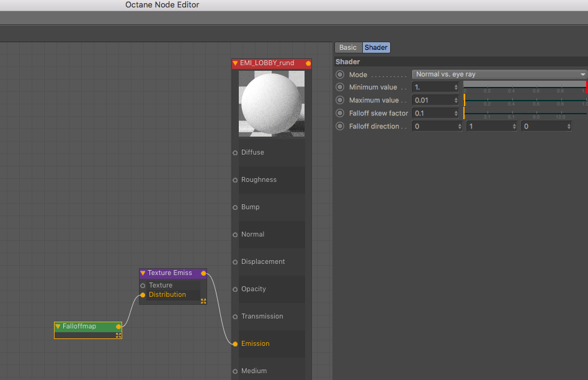Viewport: 588px width, 380px height.
Task: Toggle the Maximum value animation circle
Action: click(x=340, y=100)
